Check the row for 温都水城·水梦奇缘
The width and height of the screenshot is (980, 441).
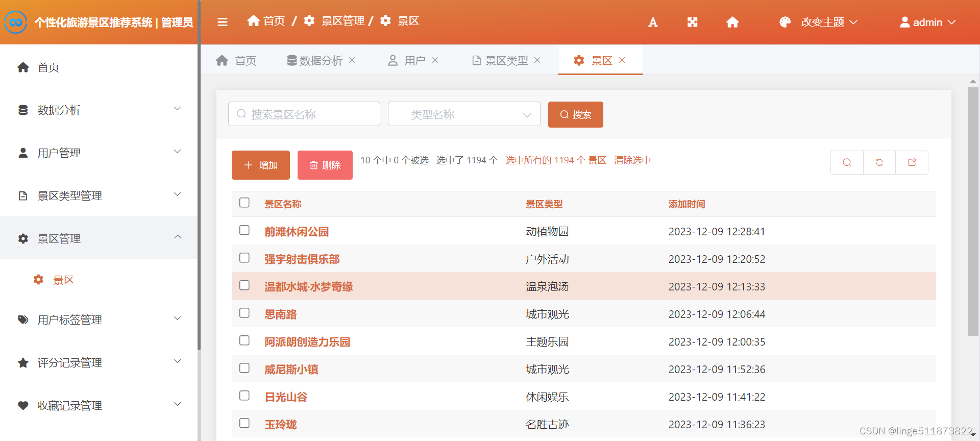point(244,285)
